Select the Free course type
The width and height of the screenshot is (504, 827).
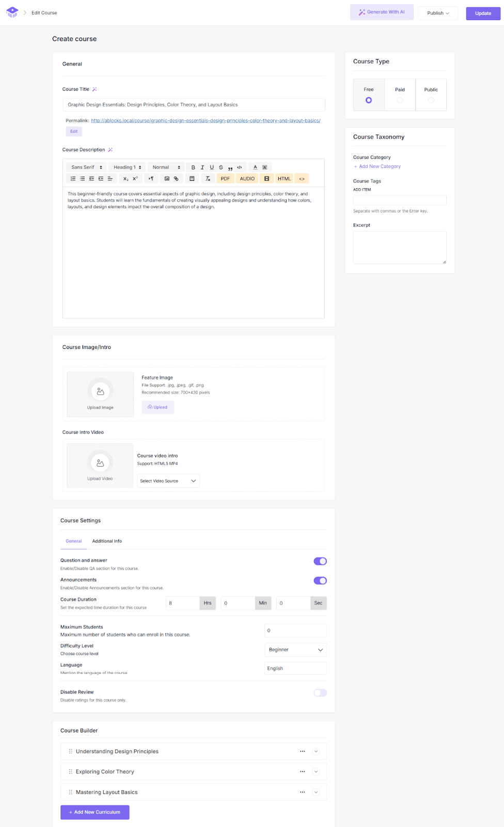(x=369, y=95)
